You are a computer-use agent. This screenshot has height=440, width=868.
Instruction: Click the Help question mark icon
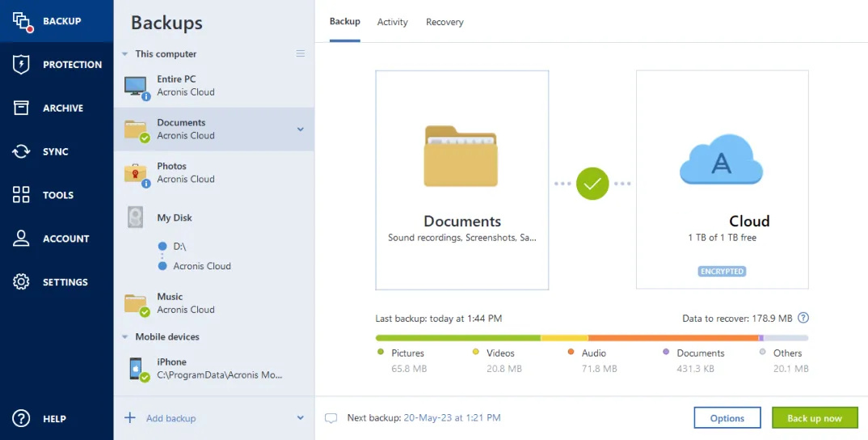click(x=21, y=419)
